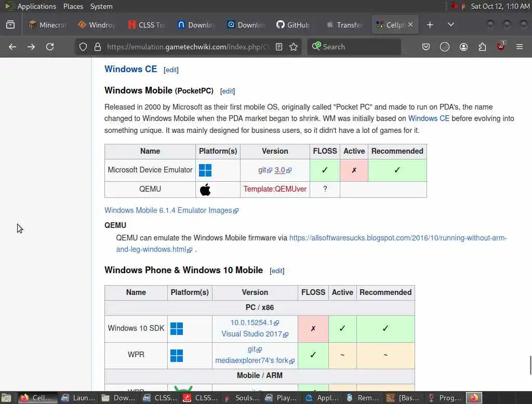The width and height of the screenshot is (532, 404).
Task: Open Windows CE link in paragraph
Action: tap(429, 118)
